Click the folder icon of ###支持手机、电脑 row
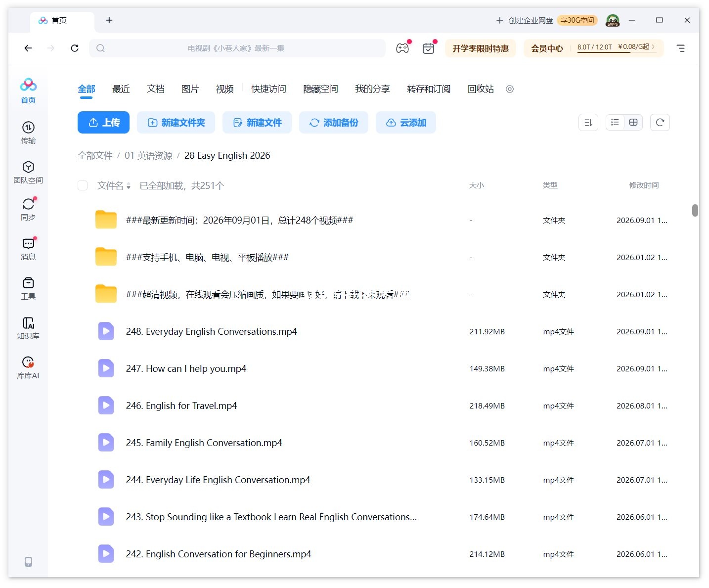 tap(106, 257)
